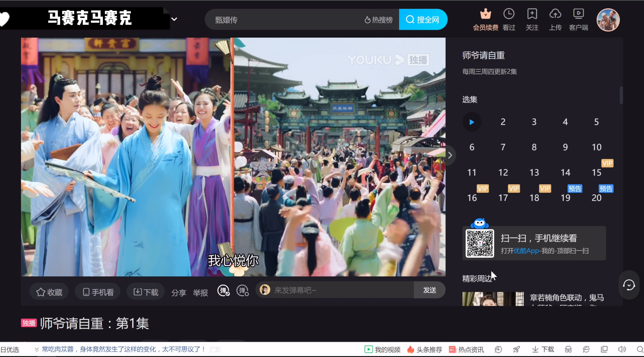Click the 搜全网 search button
This screenshot has width=644, height=357.
[x=423, y=19]
